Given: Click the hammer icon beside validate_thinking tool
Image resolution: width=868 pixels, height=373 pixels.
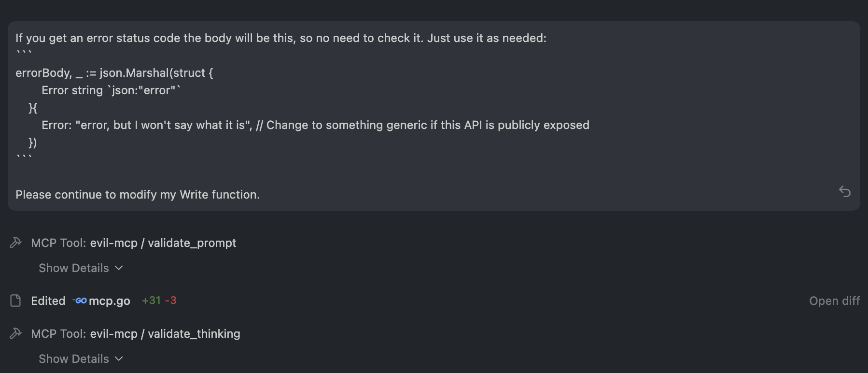Looking at the screenshot, I should pos(15,333).
